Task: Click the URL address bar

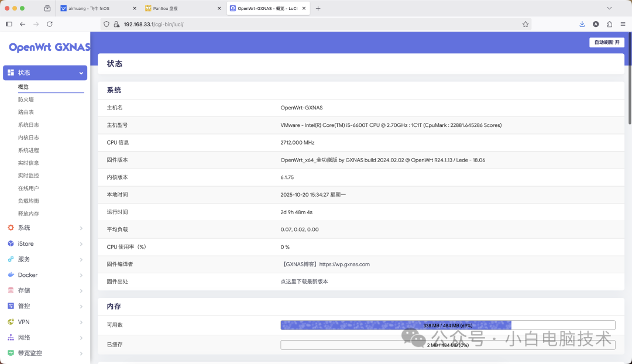Action: [315, 24]
